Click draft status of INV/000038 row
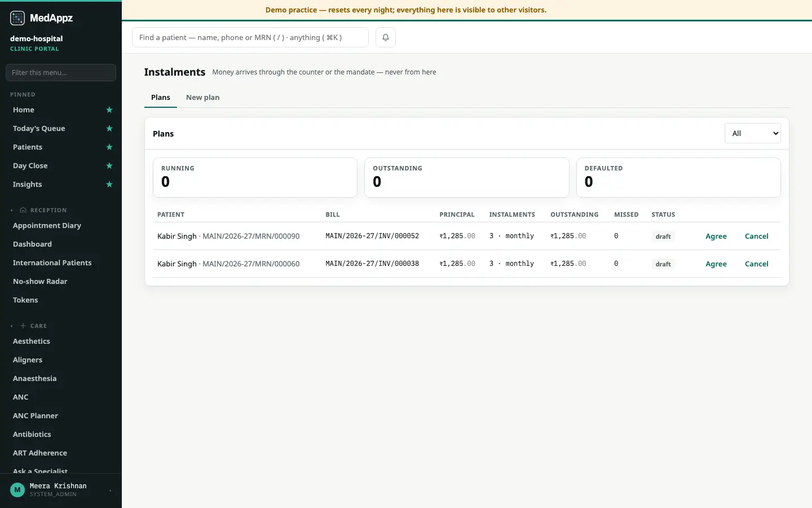Screen dimensions: 812x508 pyautogui.click(x=663, y=264)
